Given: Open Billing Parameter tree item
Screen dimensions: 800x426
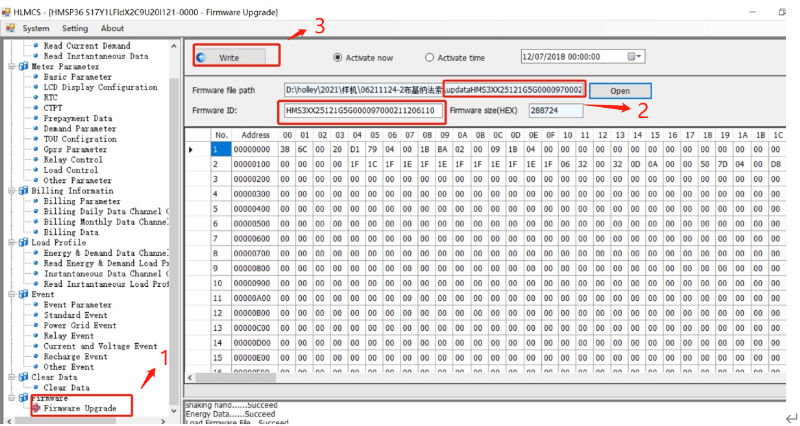Looking at the screenshot, I should click(82, 201).
